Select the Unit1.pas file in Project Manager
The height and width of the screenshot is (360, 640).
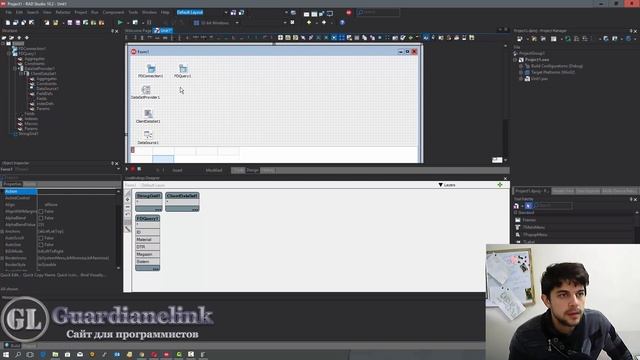pos(539,79)
